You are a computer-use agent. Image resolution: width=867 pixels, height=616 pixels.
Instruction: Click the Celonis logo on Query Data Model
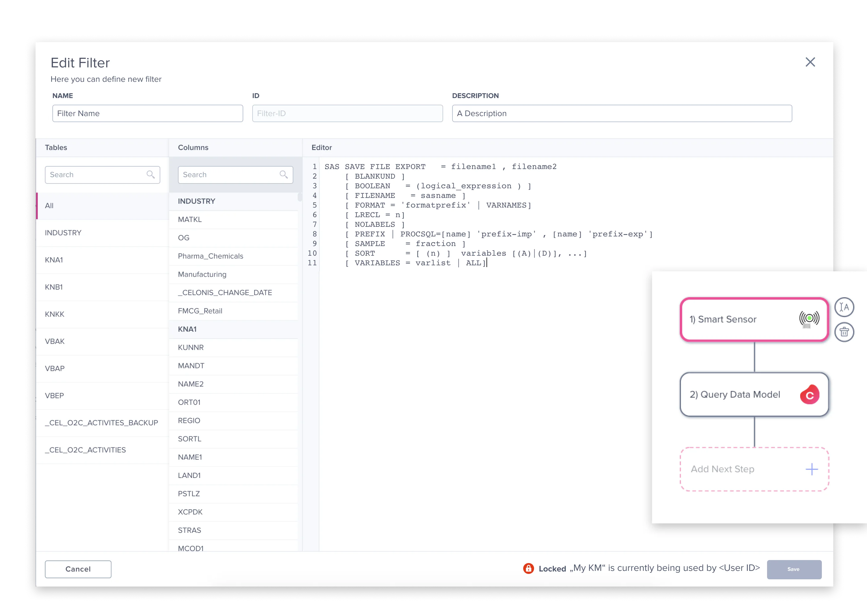pos(810,395)
